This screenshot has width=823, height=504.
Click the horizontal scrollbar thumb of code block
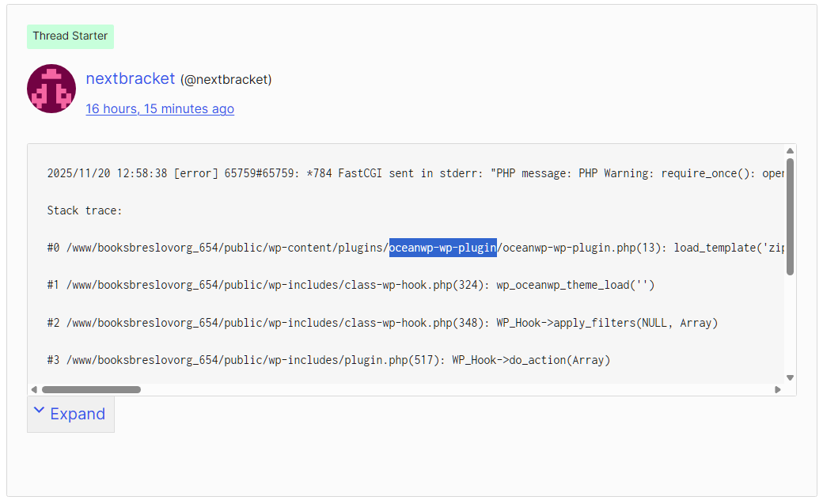click(91, 389)
